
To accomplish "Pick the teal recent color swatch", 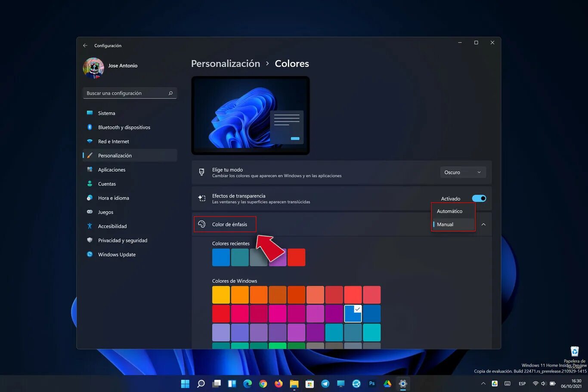I will (240, 257).
